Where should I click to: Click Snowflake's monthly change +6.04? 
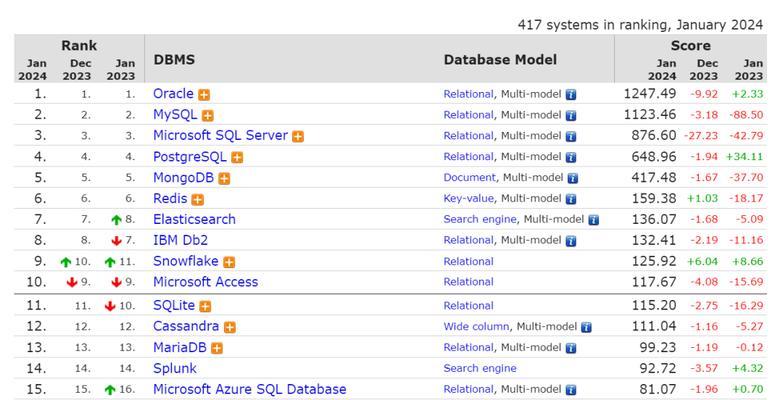[x=703, y=262]
